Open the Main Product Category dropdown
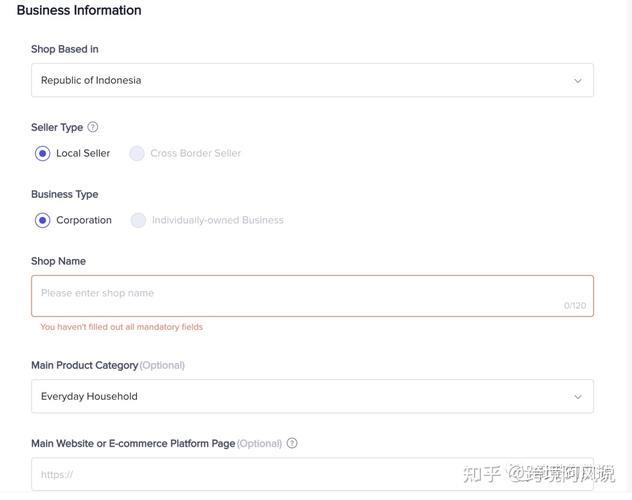This screenshot has width=632, height=500. click(312, 396)
